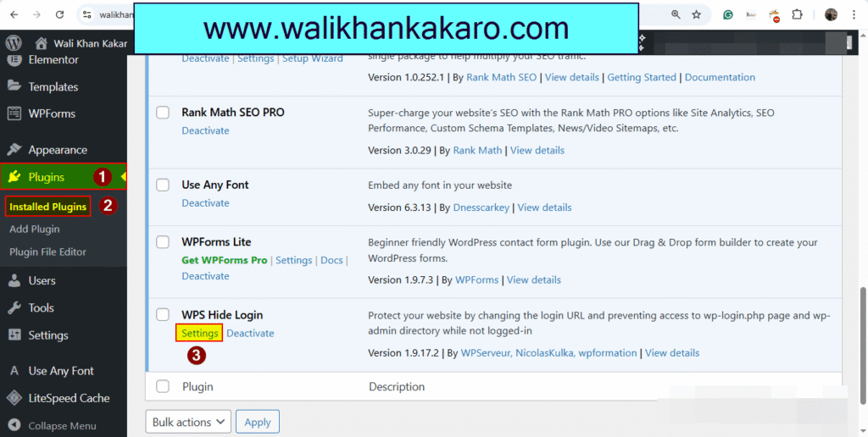Screen dimensions: 868x437
Task: Check the WPS Hide Login checkbox
Action: tap(162, 315)
